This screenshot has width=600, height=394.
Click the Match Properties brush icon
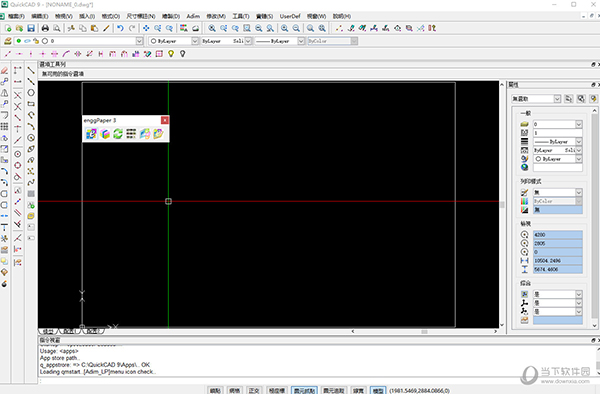tap(106, 28)
